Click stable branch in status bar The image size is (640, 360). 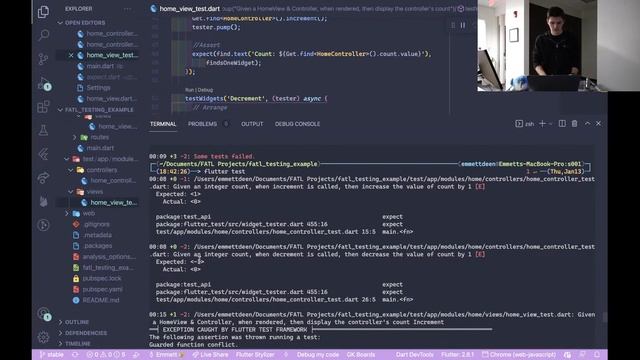coord(51,355)
